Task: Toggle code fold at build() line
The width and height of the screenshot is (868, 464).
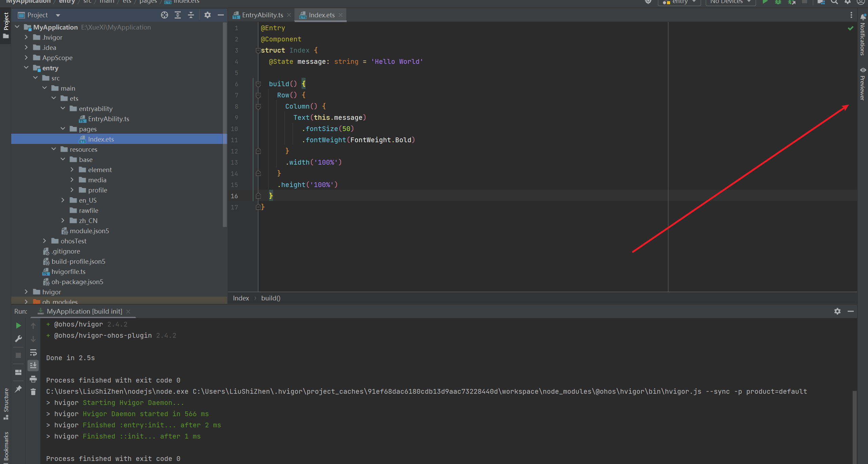Action: pos(258,84)
